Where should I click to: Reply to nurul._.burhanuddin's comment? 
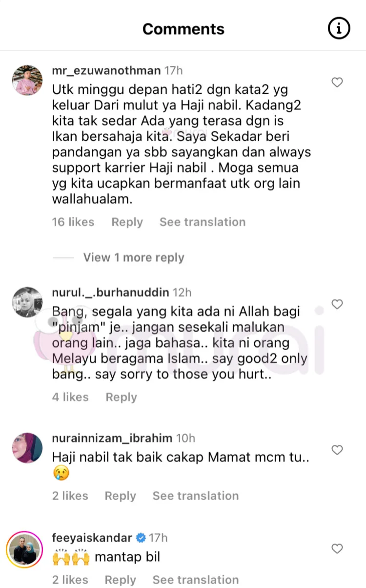coord(121,397)
